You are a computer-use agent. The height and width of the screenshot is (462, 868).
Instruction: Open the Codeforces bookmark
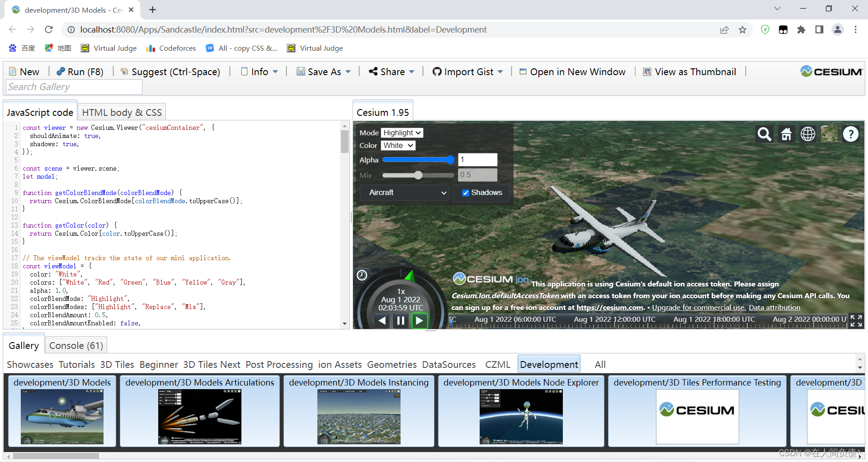[171, 48]
